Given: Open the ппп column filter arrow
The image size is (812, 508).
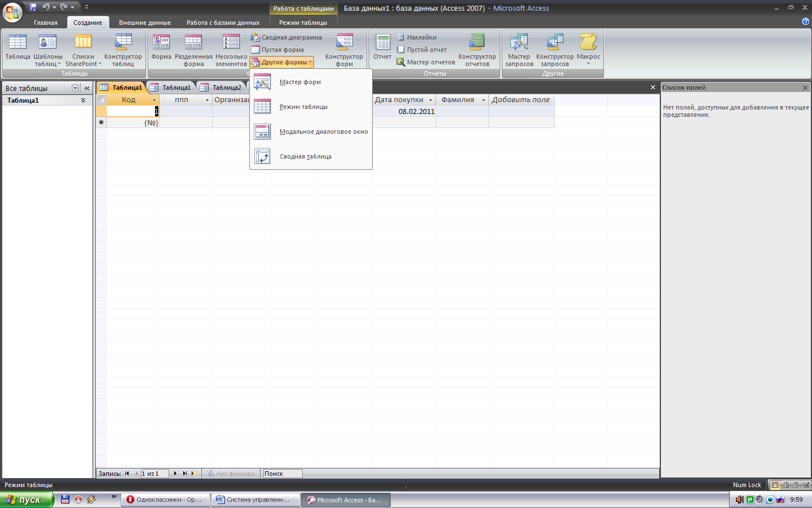Looking at the screenshot, I should pos(207,100).
